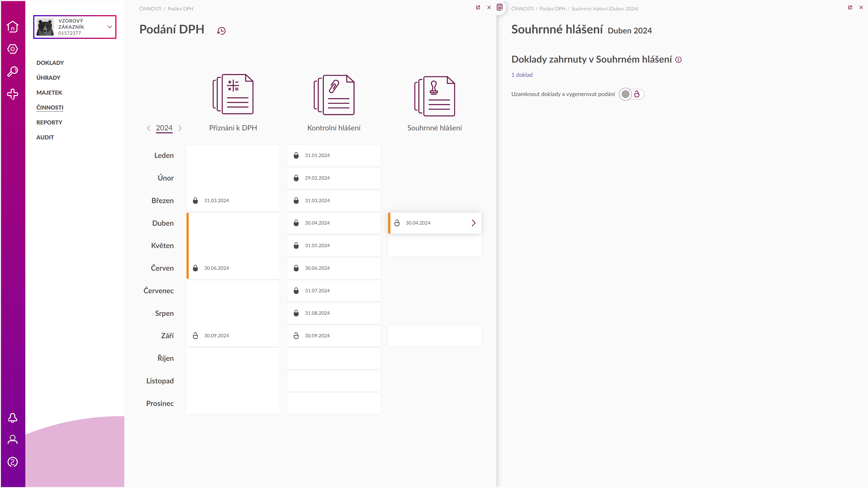Click the Souhrnné hlášení column title
This screenshot has width=868, height=488.
(x=434, y=128)
